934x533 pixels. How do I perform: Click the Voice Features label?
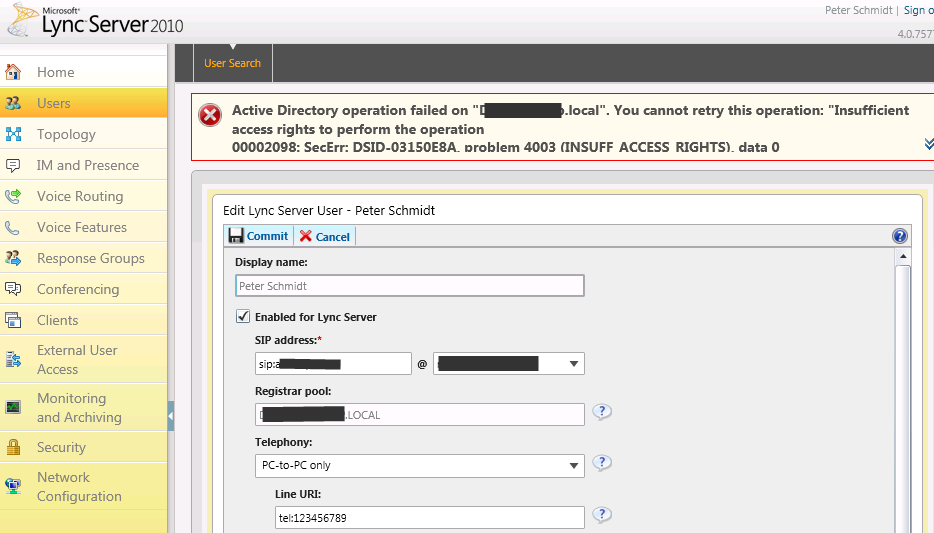click(x=82, y=227)
